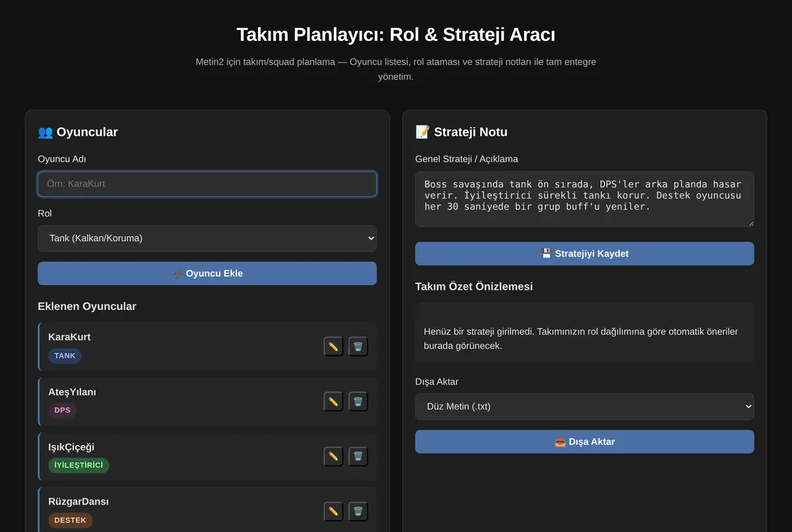792x532 pixels.
Task: Click the Oyuncu Adı label
Action: 62,159
